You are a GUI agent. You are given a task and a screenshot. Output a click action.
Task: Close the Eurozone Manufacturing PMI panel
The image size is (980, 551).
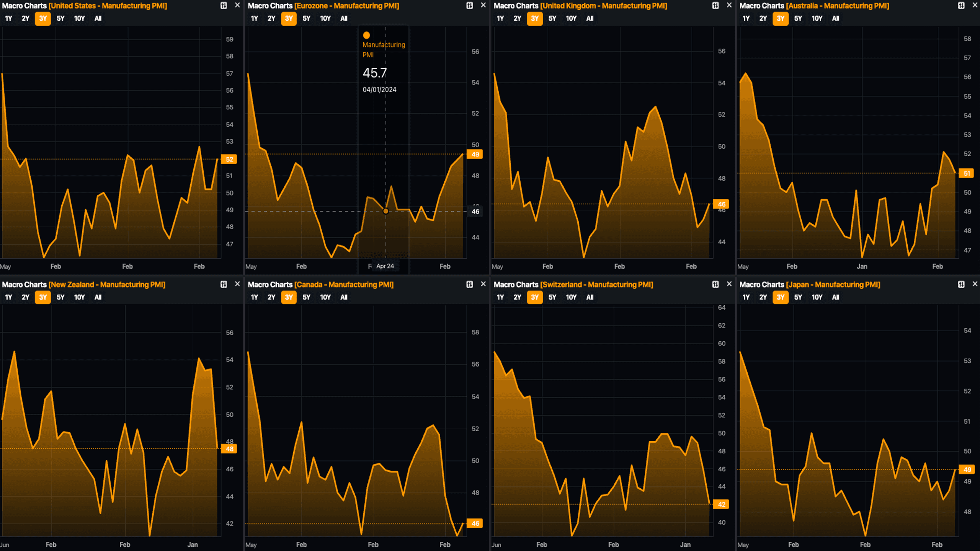[x=483, y=5]
